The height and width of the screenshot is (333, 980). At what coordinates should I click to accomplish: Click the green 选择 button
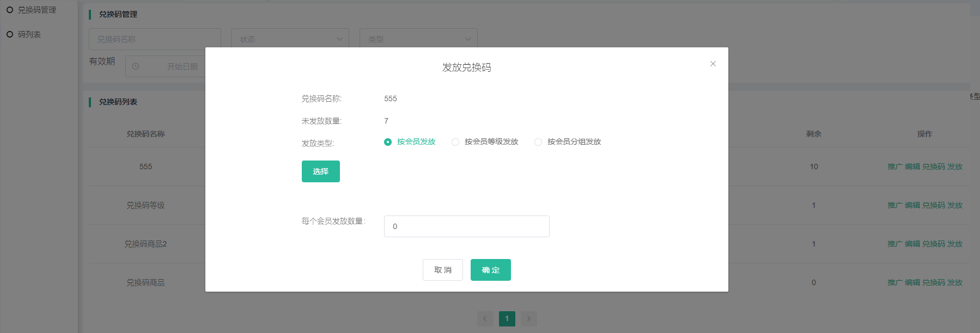click(320, 171)
